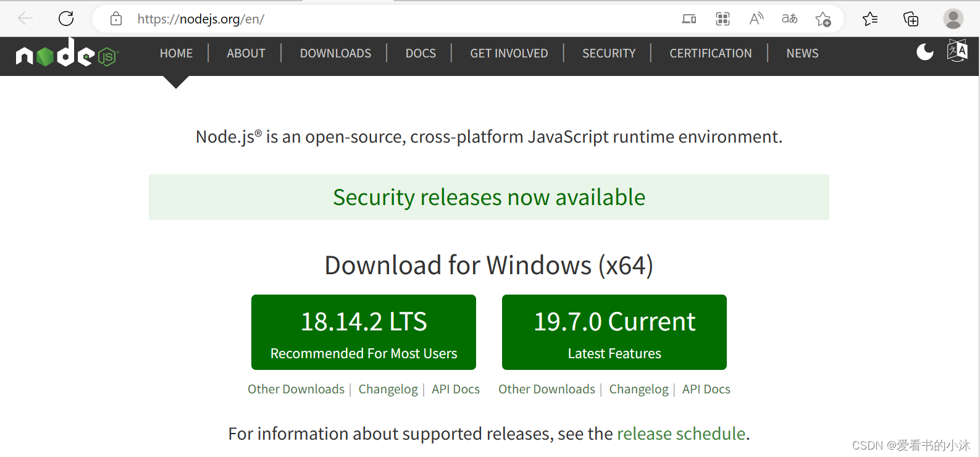
Task: Open the ABOUT nav item
Action: [x=246, y=53]
